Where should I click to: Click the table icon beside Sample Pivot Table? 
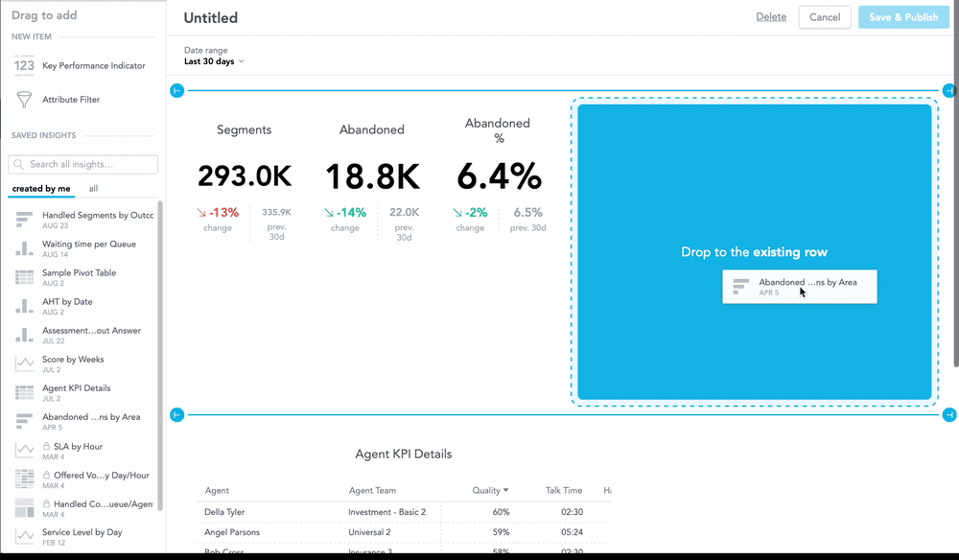click(25, 277)
